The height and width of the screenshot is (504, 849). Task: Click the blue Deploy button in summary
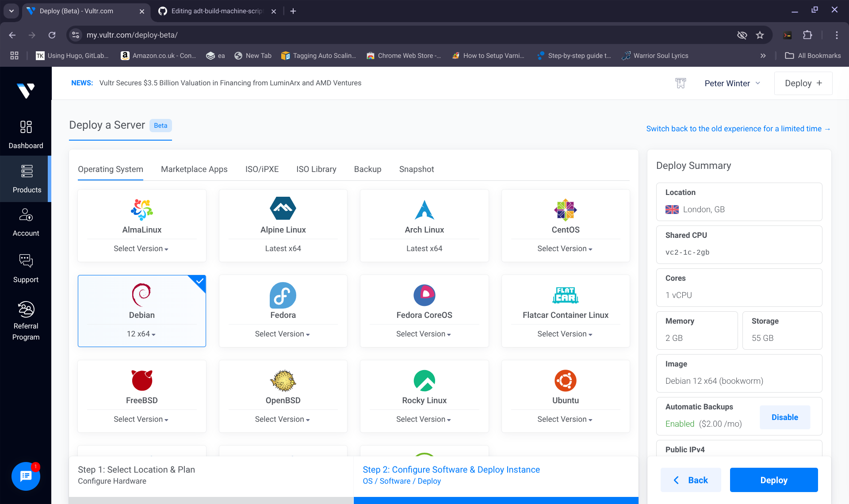[x=773, y=480]
